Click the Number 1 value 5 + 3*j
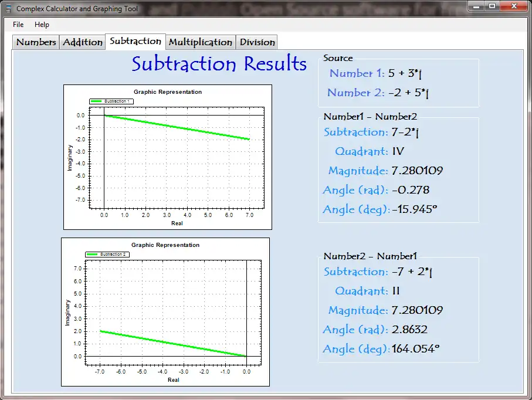Screen dimensions: 532x400 (405, 73)
